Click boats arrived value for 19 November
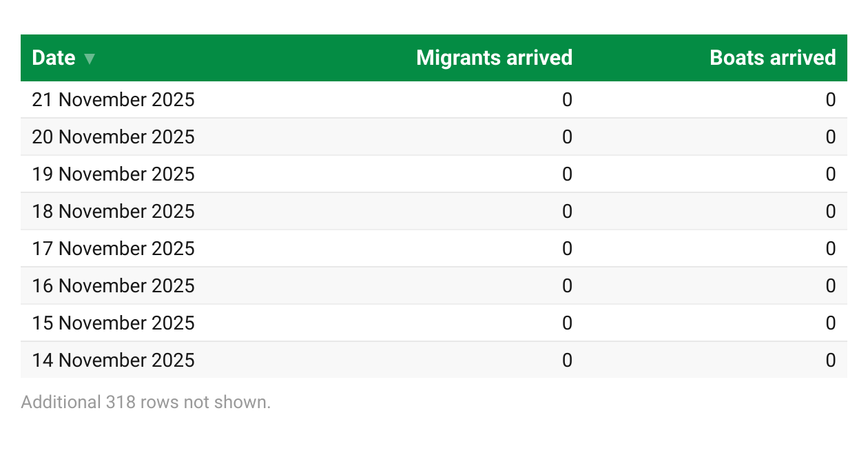The image size is (868, 455). pos(830,174)
